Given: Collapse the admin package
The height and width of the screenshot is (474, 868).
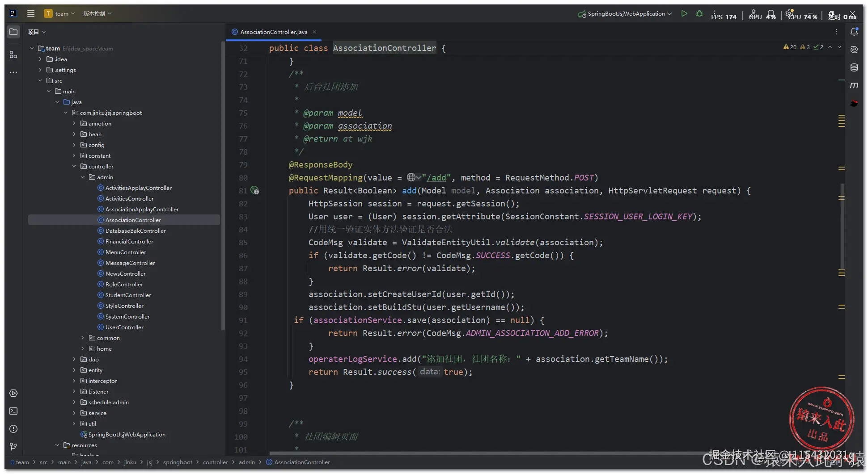Looking at the screenshot, I should coord(83,177).
